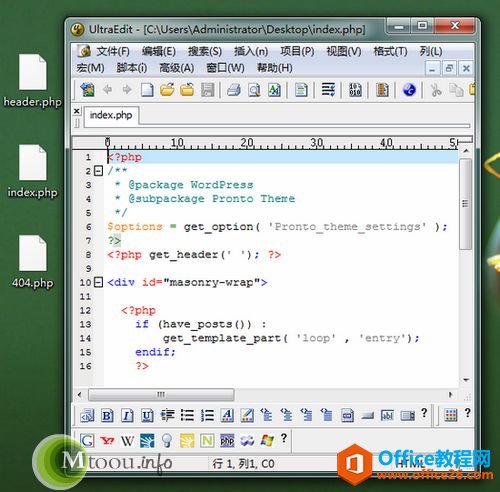
Task: Search Yahoo with Y! icon
Action: 107,441
